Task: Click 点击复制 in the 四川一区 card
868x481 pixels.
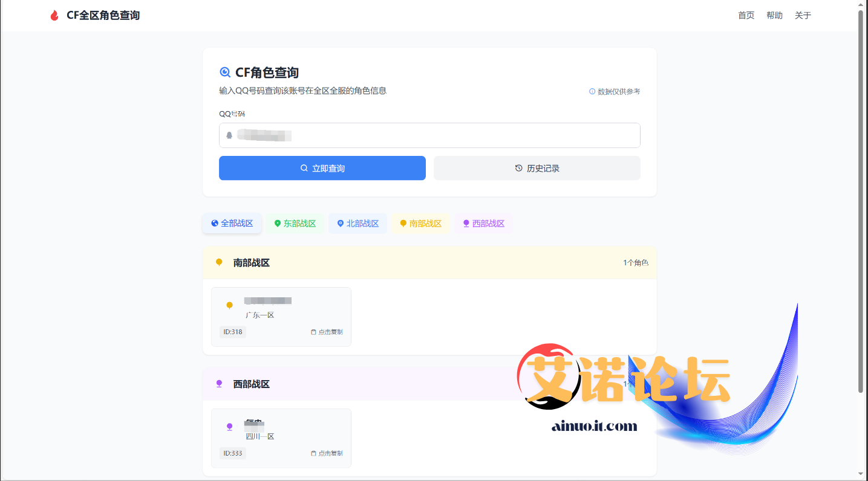Action: coord(327,453)
